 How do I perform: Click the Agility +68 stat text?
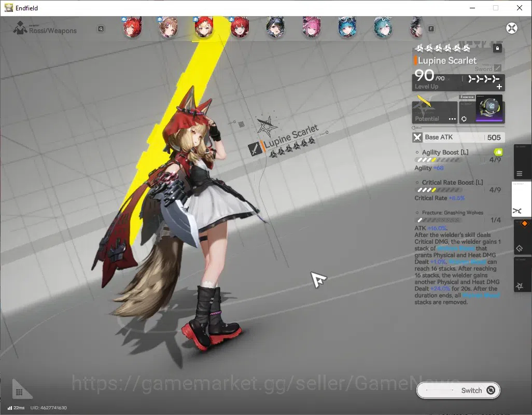pos(429,168)
